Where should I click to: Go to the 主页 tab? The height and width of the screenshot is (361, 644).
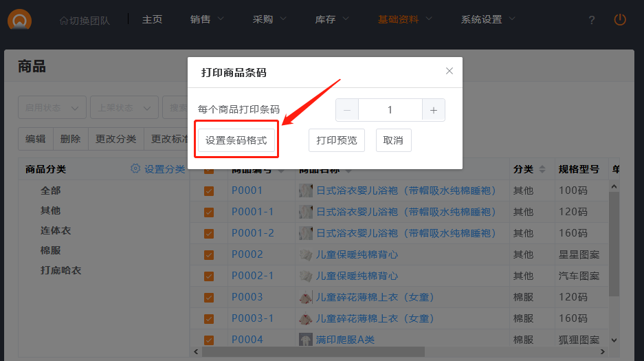[x=152, y=19]
